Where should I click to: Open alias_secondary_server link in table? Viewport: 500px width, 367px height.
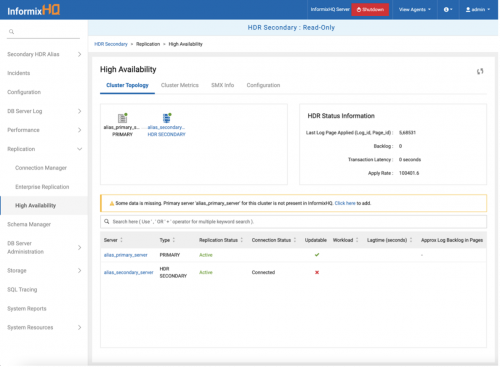(129, 272)
